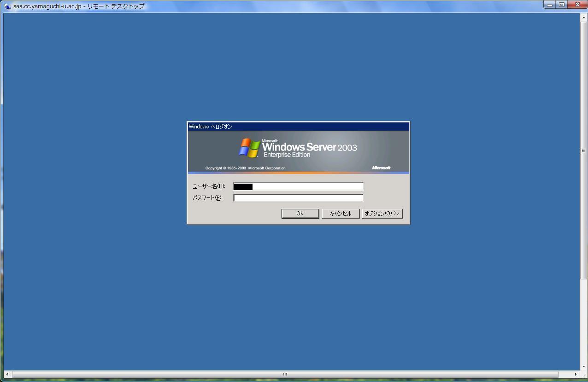588x382 pixels.
Task: Click the sas.cc.yamaguchi-u.ac.jp window title text
Action: 79,6
